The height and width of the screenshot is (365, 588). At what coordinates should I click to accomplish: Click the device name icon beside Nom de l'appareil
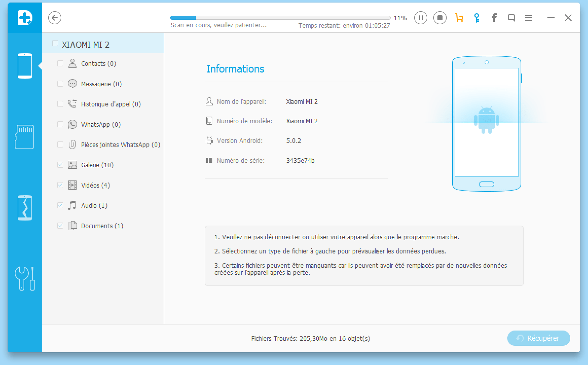[x=209, y=101]
